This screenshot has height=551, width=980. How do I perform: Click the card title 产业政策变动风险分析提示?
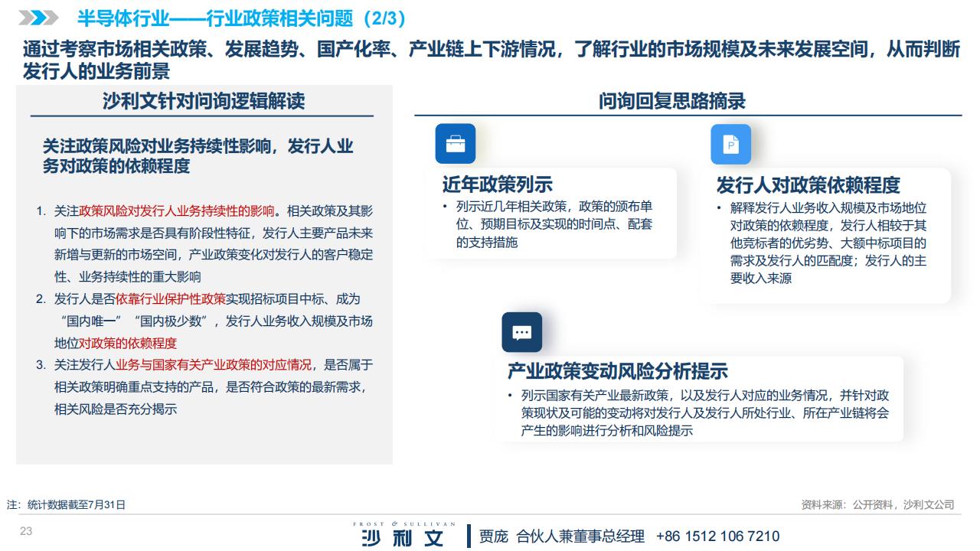coord(617,372)
